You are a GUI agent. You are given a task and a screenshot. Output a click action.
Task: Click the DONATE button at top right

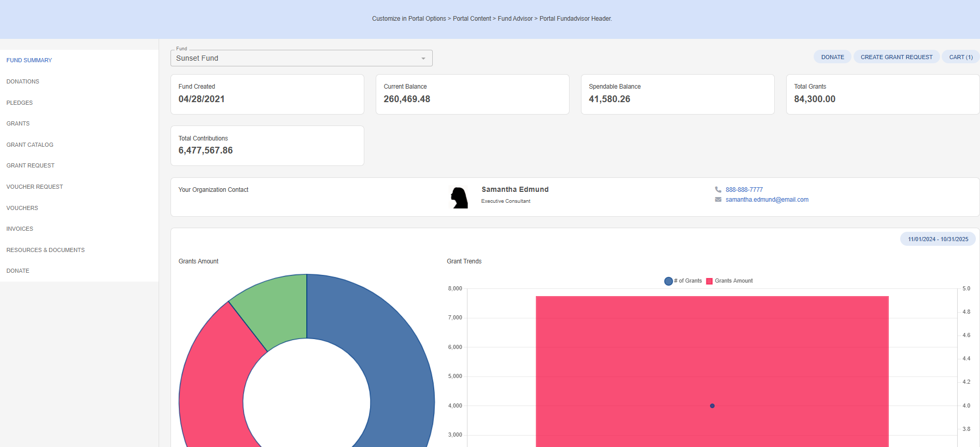click(832, 57)
